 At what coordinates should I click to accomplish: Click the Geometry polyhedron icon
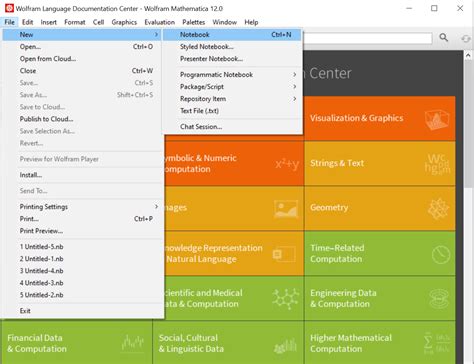(x=438, y=209)
